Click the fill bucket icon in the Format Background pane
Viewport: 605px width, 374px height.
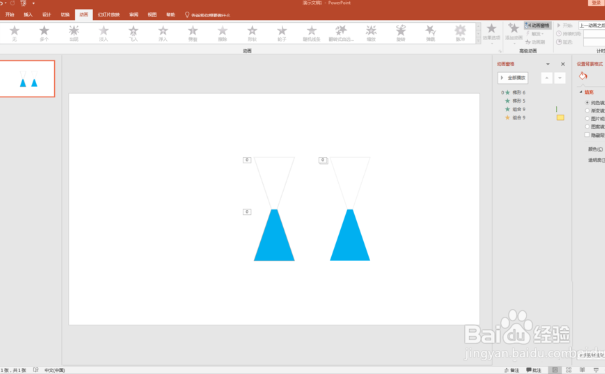click(583, 76)
